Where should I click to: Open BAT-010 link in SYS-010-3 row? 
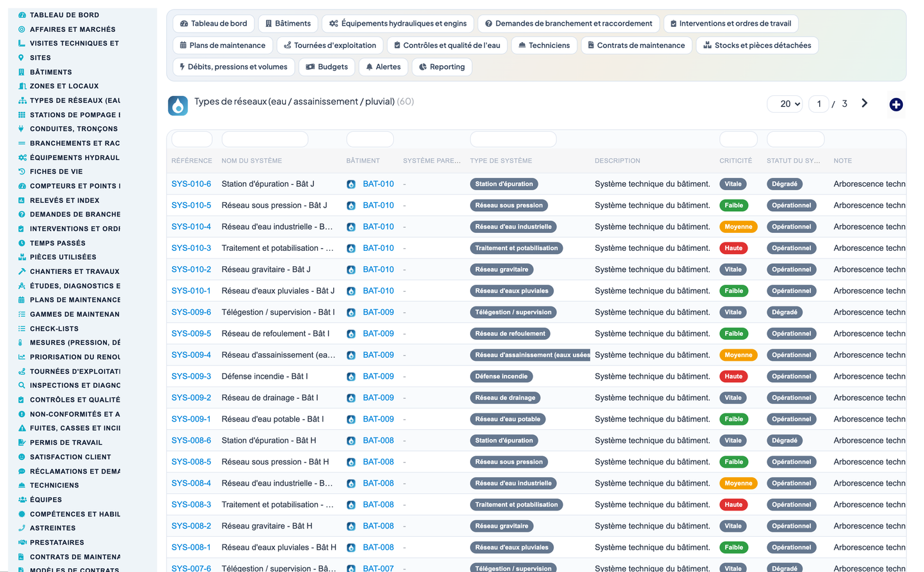pyautogui.click(x=379, y=248)
